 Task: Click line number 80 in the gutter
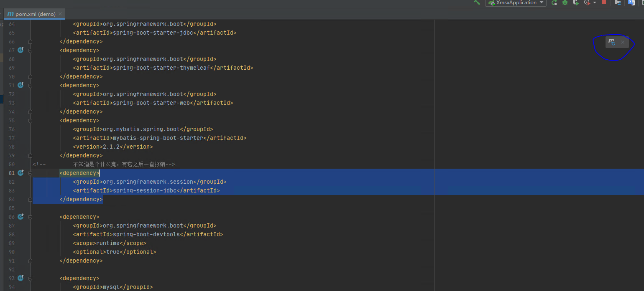pos(12,164)
